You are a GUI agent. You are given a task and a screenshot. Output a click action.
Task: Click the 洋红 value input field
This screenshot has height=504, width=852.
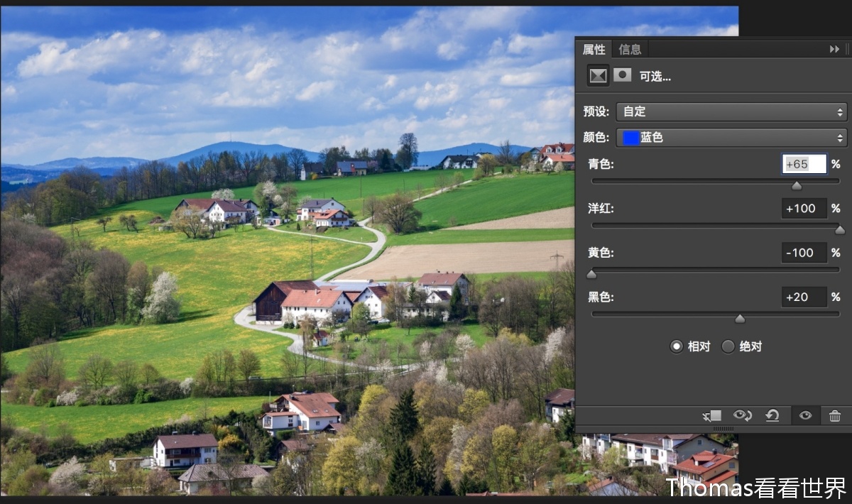[804, 209]
